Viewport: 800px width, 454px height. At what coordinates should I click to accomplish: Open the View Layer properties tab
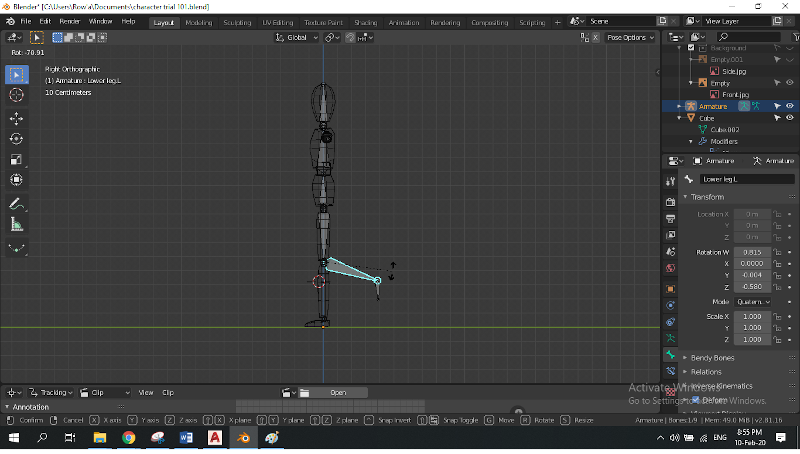click(x=670, y=235)
